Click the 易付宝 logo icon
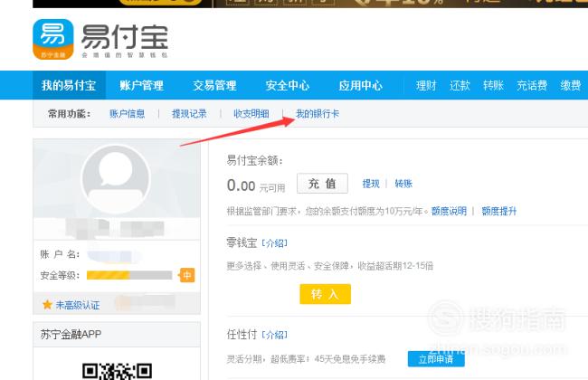588x380 pixels. [53, 39]
